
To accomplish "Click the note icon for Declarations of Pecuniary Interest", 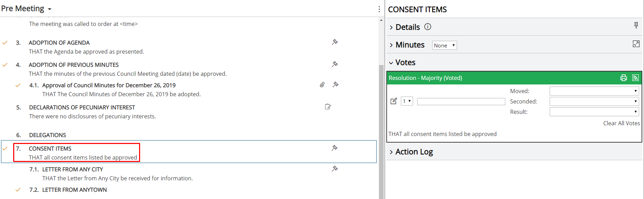I will pos(328,107).
